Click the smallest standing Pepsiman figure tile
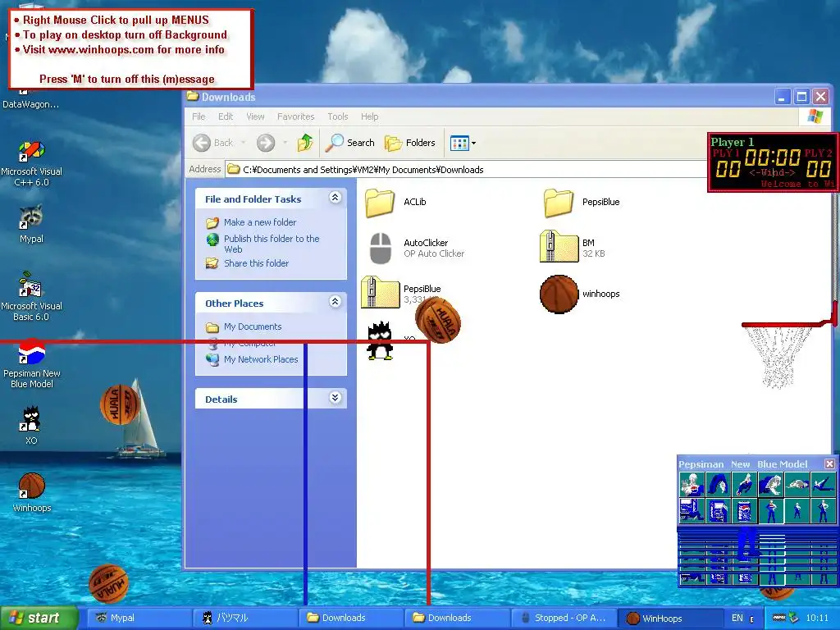Image resolution: width=840 pixels, height=630 pixels. 797,510
